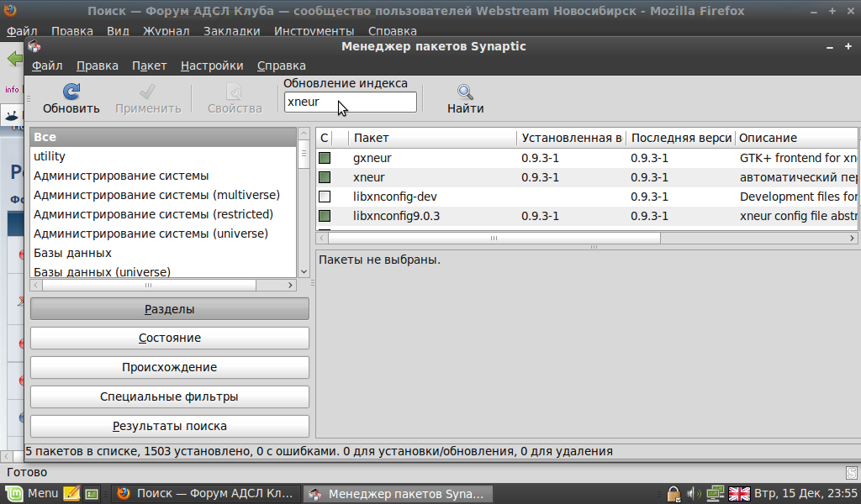Open Synaptic Файл menu
This screenshot has width=861, height=504.
pos(47,66)
